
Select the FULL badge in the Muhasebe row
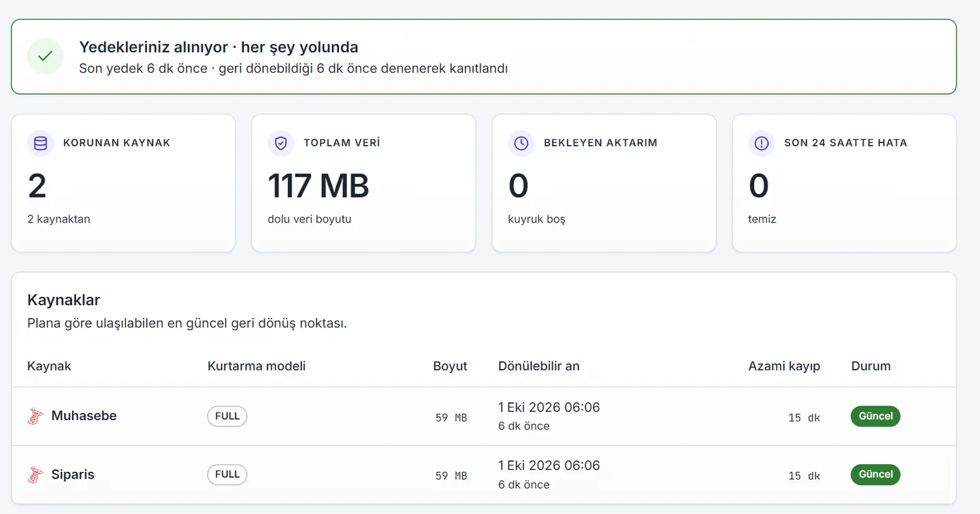pyautogui.click(x=227, y=416)
